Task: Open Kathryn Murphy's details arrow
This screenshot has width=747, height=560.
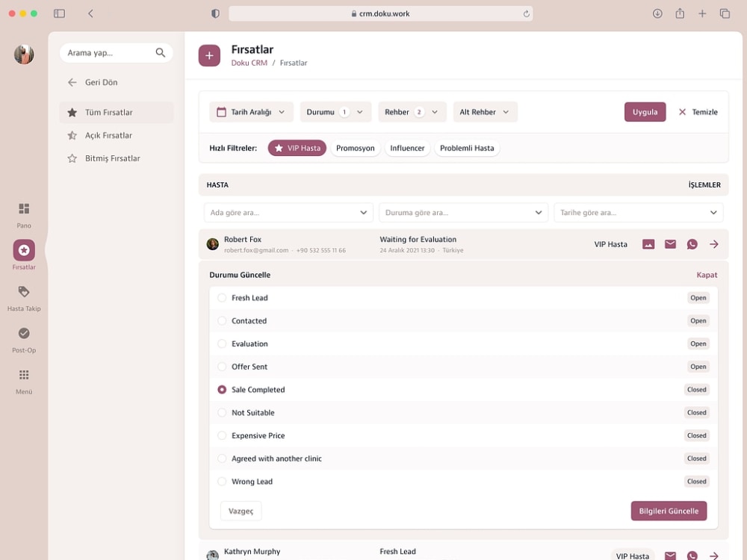Action: pyautogui.click(x=713, y=556)
